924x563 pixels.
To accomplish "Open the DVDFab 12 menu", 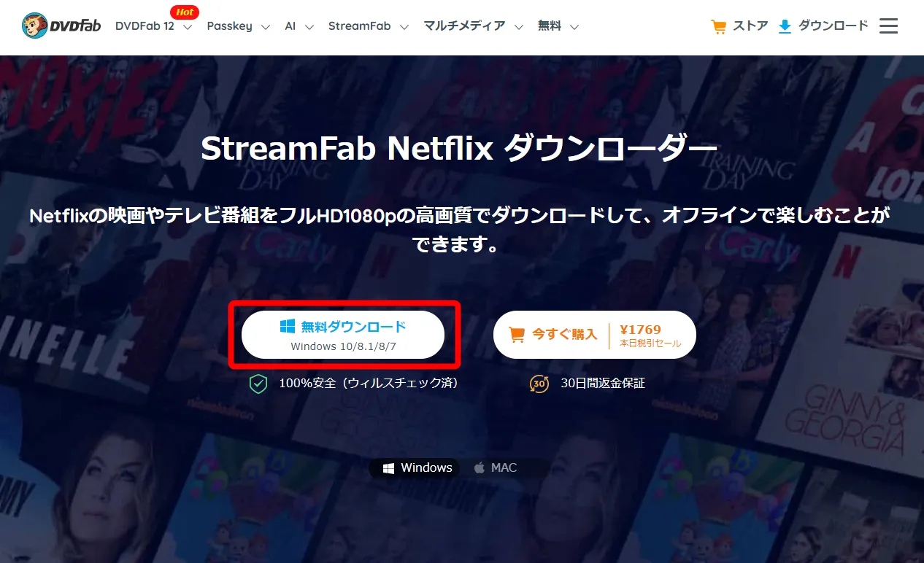I will point(145,26).
